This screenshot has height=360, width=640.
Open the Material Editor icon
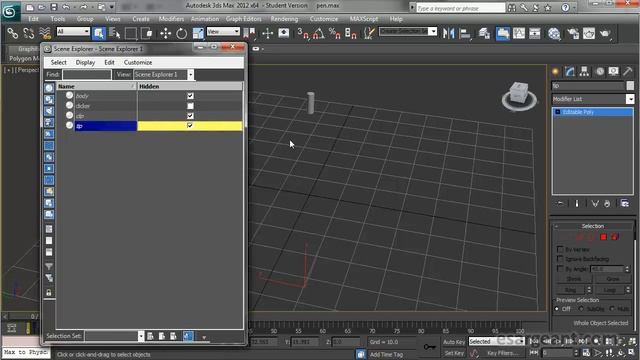(554, 33)
